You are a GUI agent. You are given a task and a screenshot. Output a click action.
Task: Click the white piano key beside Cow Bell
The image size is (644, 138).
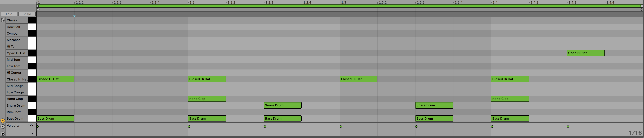(32, 27)
